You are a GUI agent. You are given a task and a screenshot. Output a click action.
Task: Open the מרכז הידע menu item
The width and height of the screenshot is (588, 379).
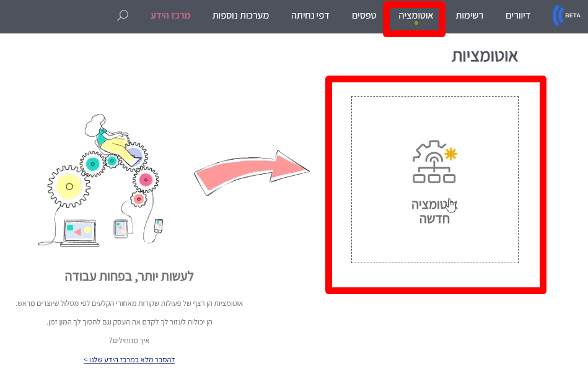tap(170, 15)
